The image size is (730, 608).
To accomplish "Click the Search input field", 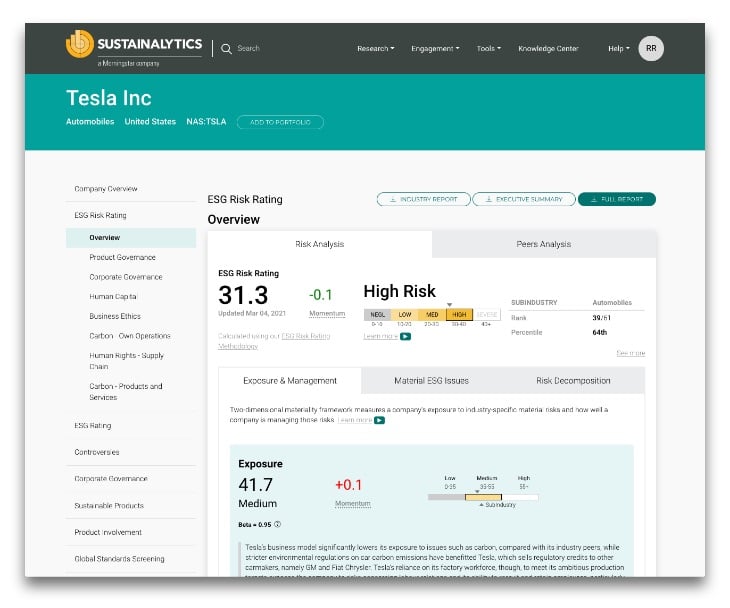I will pos(249,48).
